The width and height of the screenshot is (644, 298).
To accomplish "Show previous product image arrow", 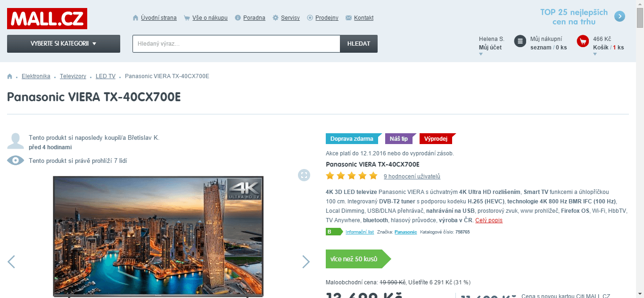I will [11, 262].
